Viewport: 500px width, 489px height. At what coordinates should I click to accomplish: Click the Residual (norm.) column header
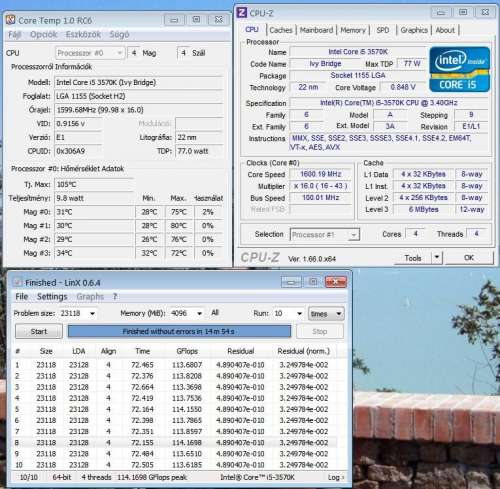point(303,351)
